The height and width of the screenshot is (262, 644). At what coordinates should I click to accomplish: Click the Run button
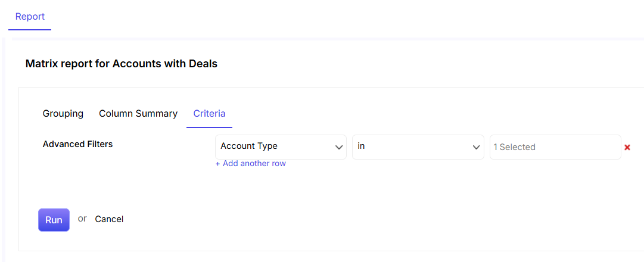pyautogui.click(x=54, y=220)
